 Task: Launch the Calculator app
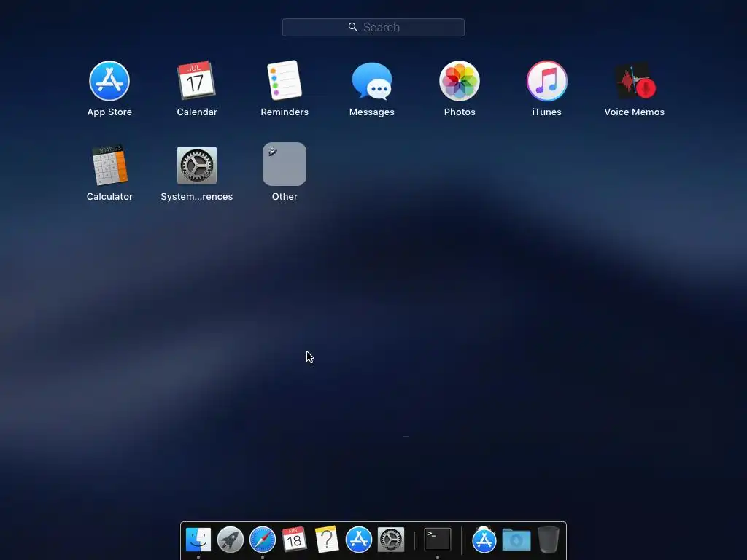point(109,165)
